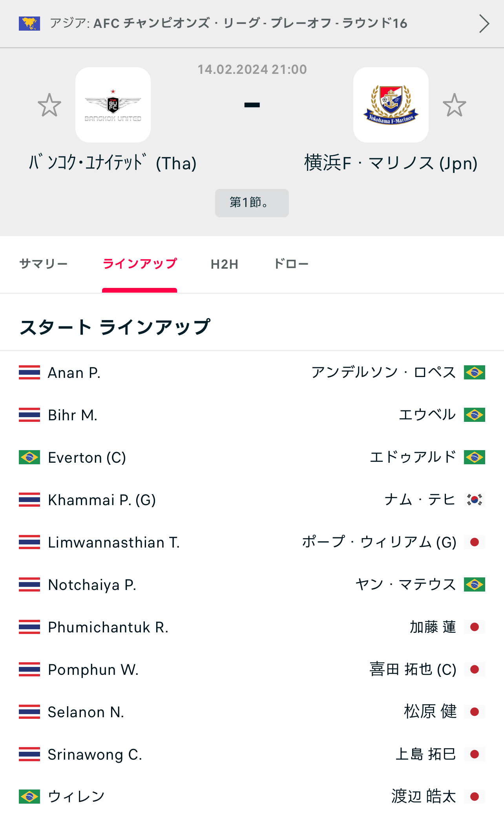Expand league details with the right chevron
Screen dimensions: 504x817
(484, 24)
